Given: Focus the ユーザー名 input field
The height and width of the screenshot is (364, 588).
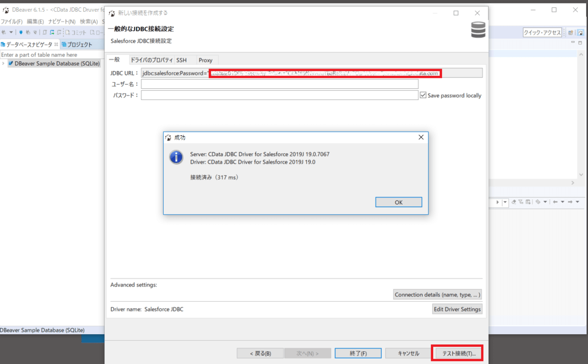Looking at the screenshot, I should pyautogui.click(x=280, y=84).
